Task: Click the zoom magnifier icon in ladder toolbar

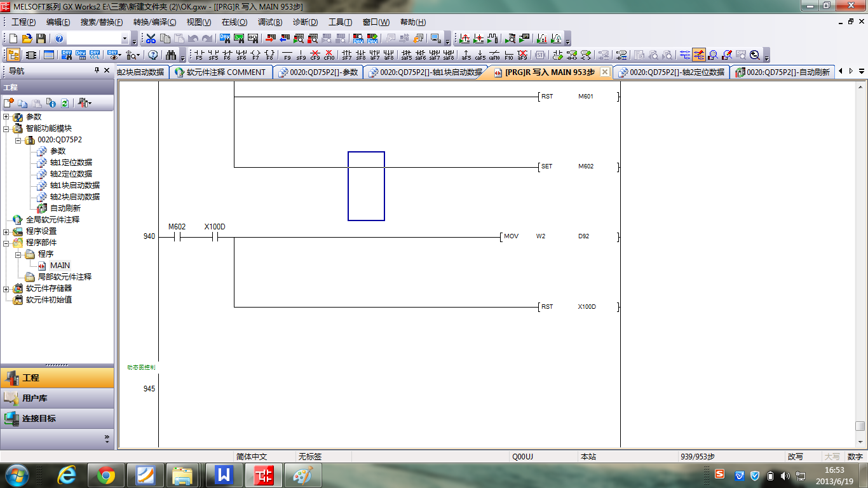Action: [x=755, y=55]
